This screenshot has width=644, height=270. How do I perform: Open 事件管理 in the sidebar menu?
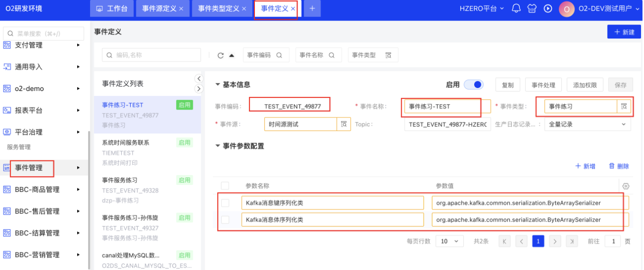[29, 168]
